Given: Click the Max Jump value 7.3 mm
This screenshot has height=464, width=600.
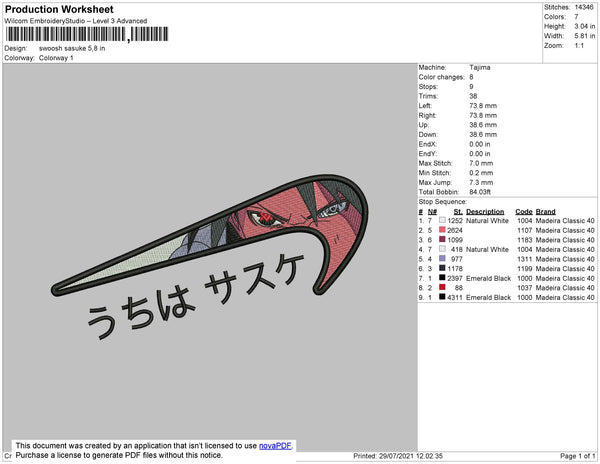Looking at the screenshot, I should click(x=481, y=182).
